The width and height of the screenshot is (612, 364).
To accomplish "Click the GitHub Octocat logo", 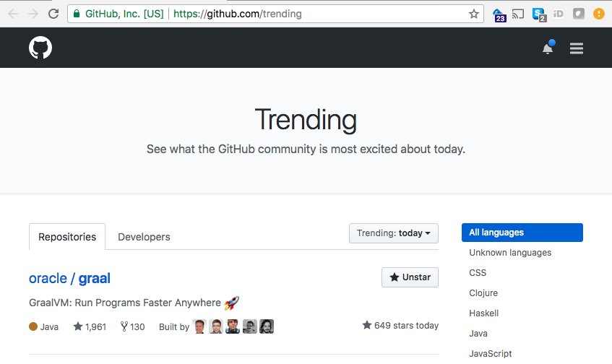I will (40, 48).
